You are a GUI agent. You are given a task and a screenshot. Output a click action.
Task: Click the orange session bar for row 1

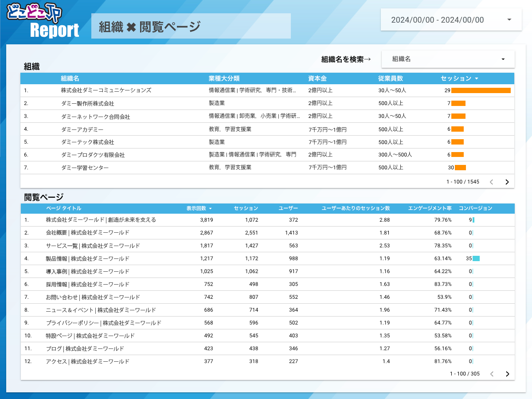coord(481,90)
